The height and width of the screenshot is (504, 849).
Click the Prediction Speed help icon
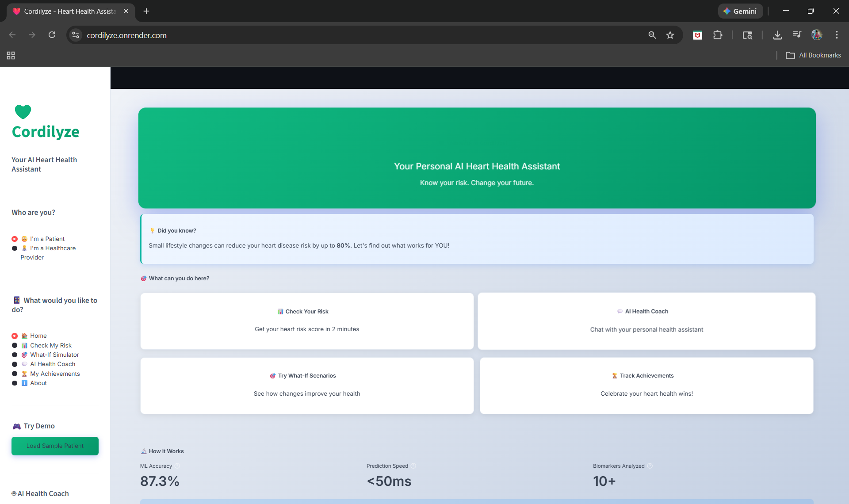click(x=413, y=466)
